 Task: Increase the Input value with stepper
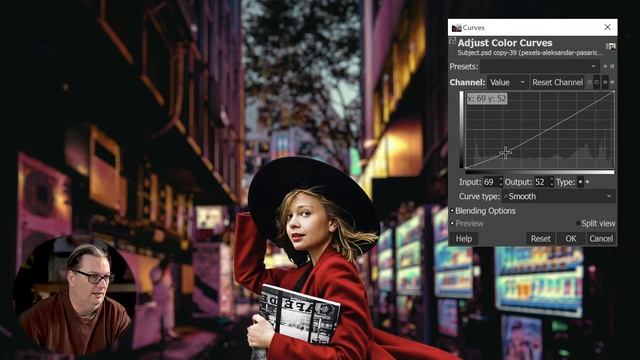click(x=501, y=179)
